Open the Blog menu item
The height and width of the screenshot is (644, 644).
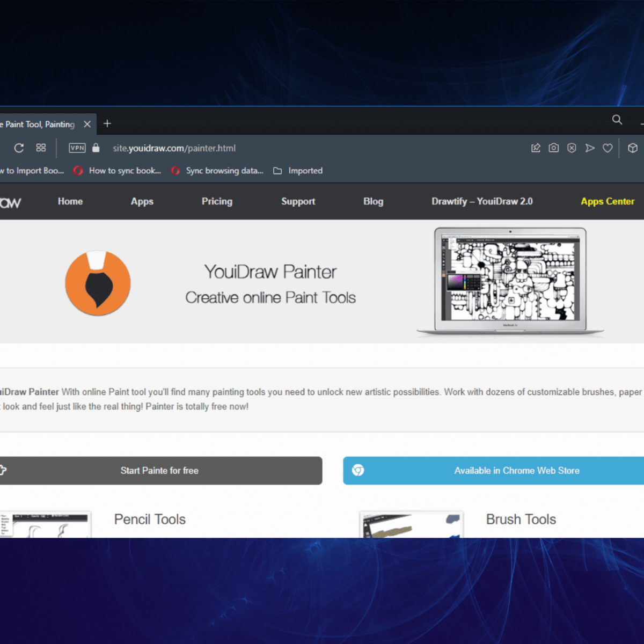[x=374, y=201]
